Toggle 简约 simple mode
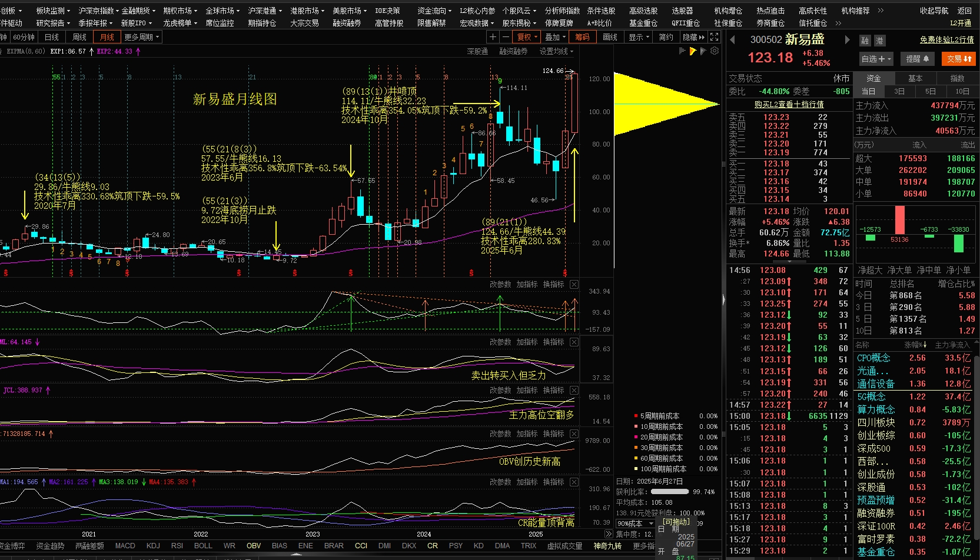 click(x=666, y=37)
